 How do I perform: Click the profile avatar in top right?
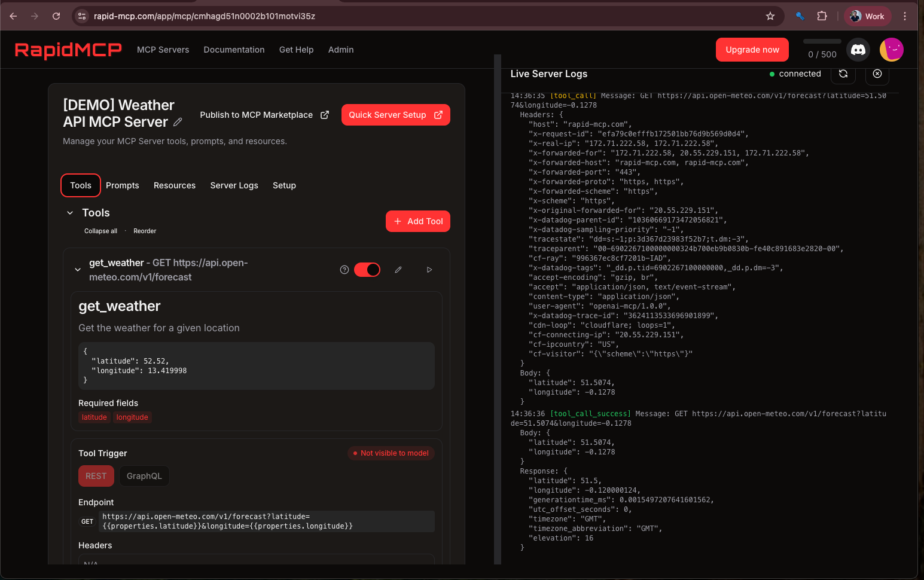point(892,50)
